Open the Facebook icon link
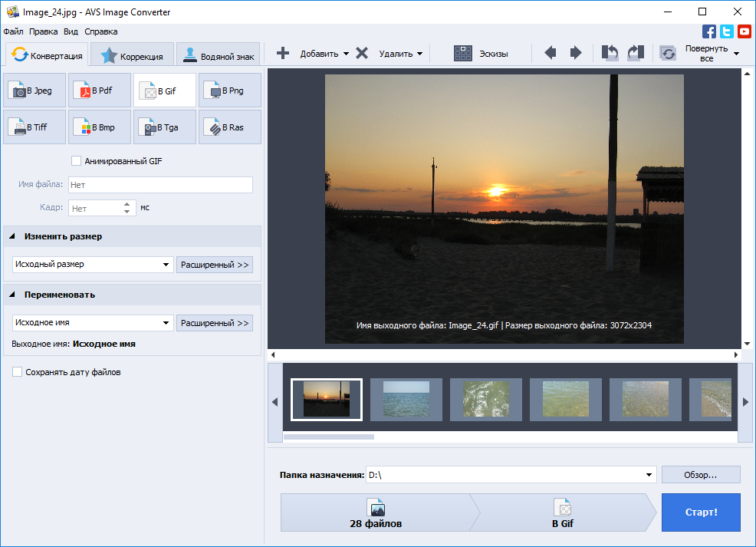This screenshot has height=547, width=756. click(x=709, y=31)
